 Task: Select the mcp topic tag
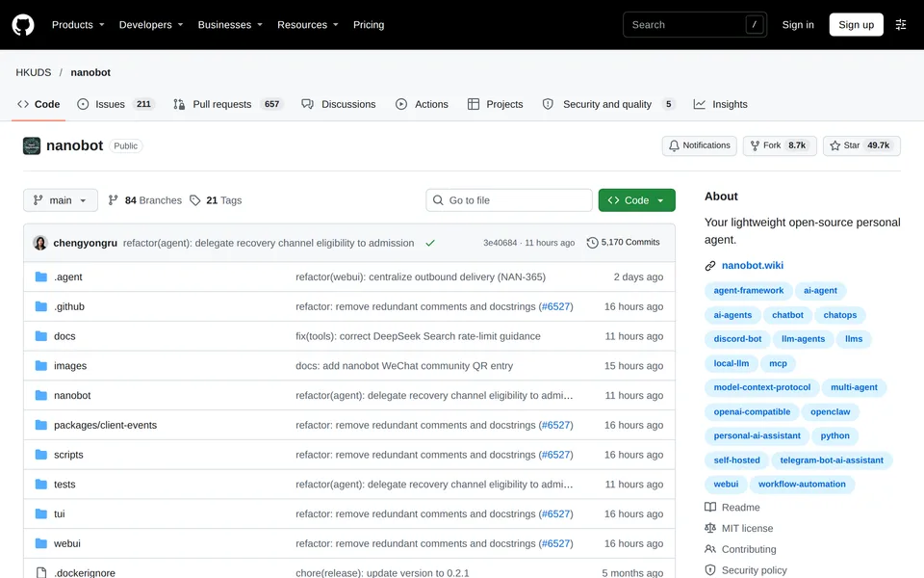(778, 363)
